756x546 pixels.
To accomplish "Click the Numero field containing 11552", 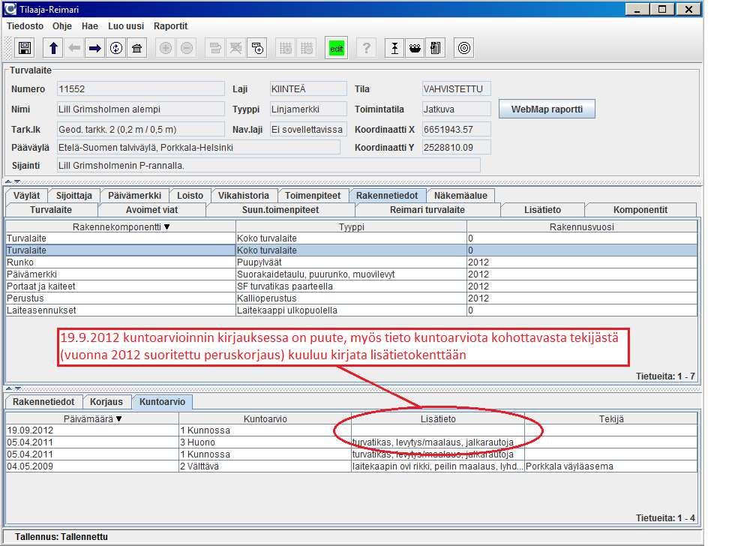I will tap(140, 88).
